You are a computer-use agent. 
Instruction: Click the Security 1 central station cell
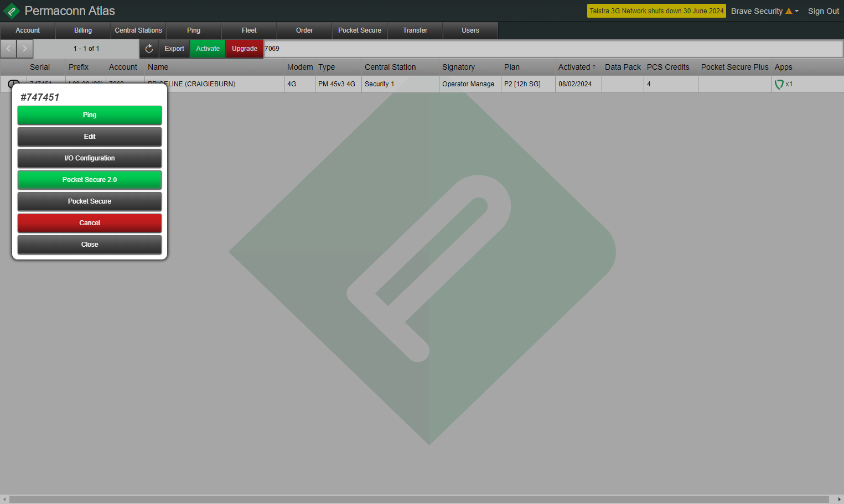[400, 84]
